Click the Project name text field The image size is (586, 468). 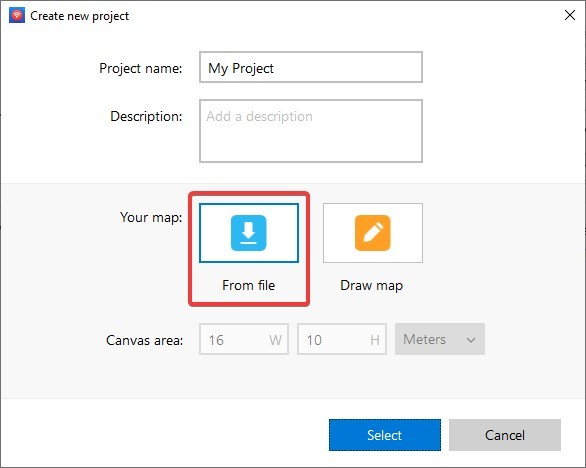311,67
